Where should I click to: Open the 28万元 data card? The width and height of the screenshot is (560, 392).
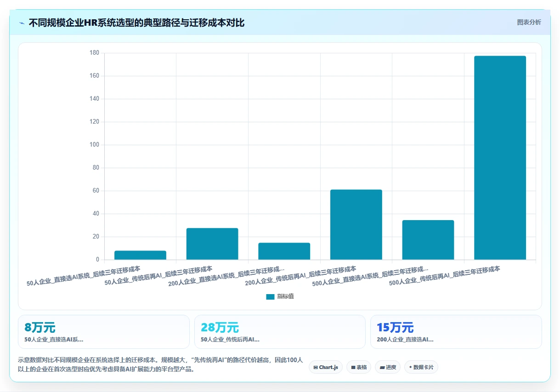point(280,332)
